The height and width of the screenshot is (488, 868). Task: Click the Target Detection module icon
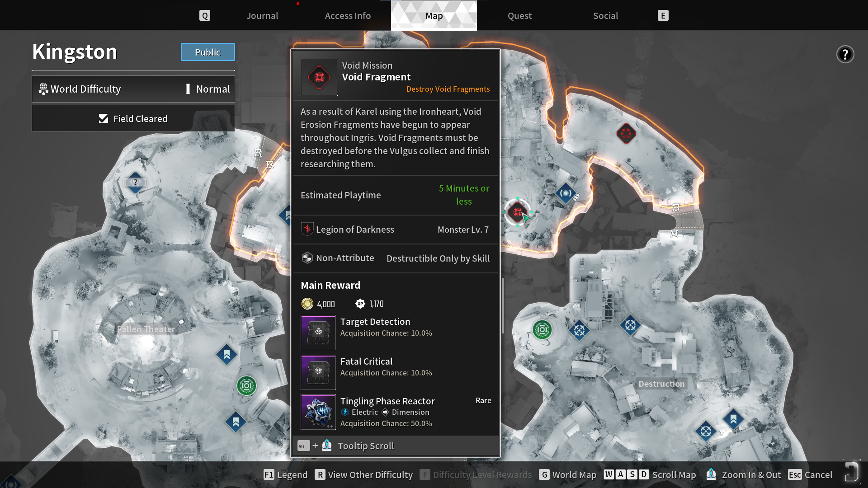pos(318,332)
